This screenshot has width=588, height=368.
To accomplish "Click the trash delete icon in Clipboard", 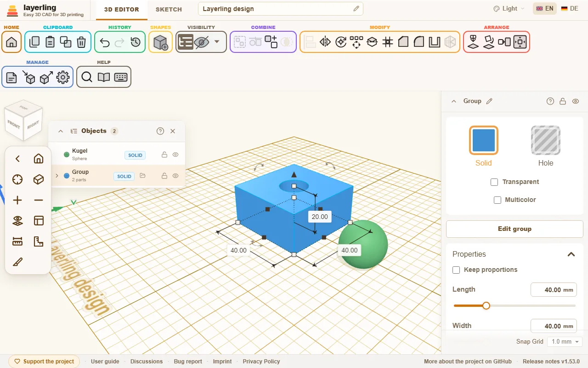I will coord(81,42).
